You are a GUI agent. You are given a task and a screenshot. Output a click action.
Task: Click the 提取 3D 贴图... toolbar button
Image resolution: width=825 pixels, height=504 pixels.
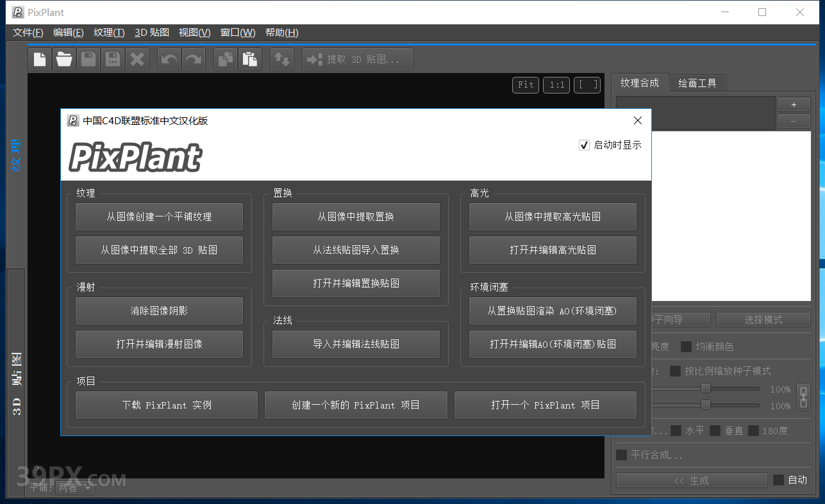358,60
